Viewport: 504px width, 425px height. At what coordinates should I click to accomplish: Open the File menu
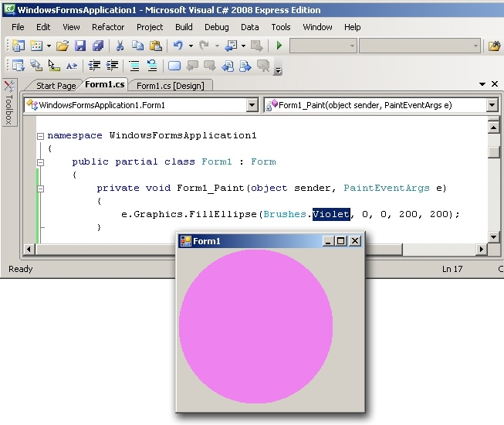click(18, 27)
